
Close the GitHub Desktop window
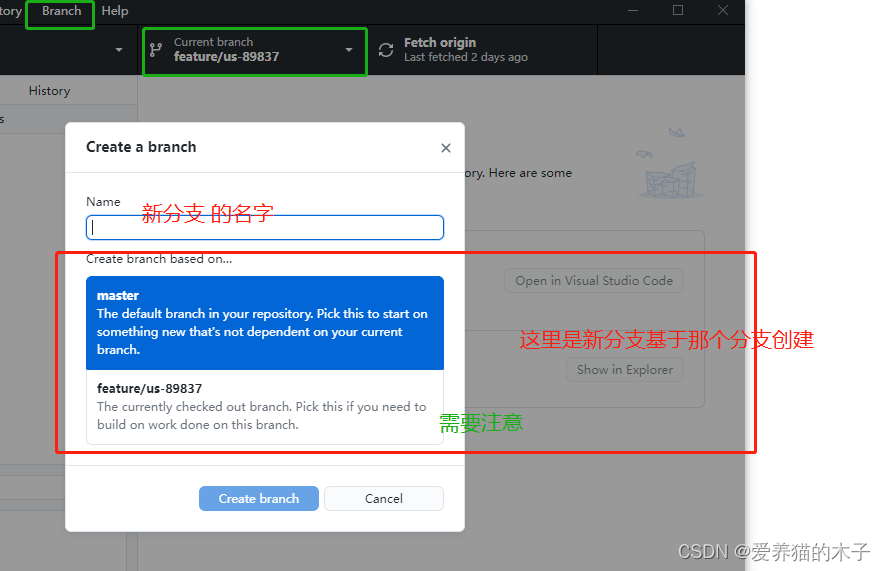pos(722,11)
